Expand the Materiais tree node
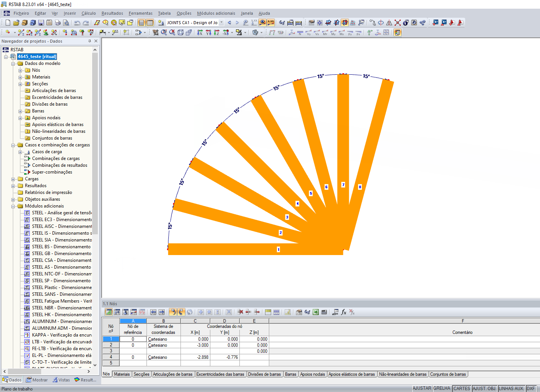 coord(20,77)
